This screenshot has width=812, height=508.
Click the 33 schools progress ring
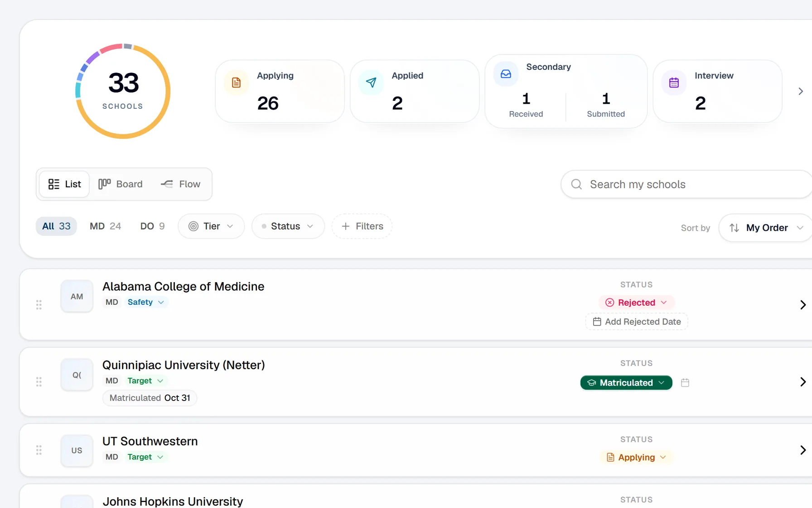[x=123, y=91]
